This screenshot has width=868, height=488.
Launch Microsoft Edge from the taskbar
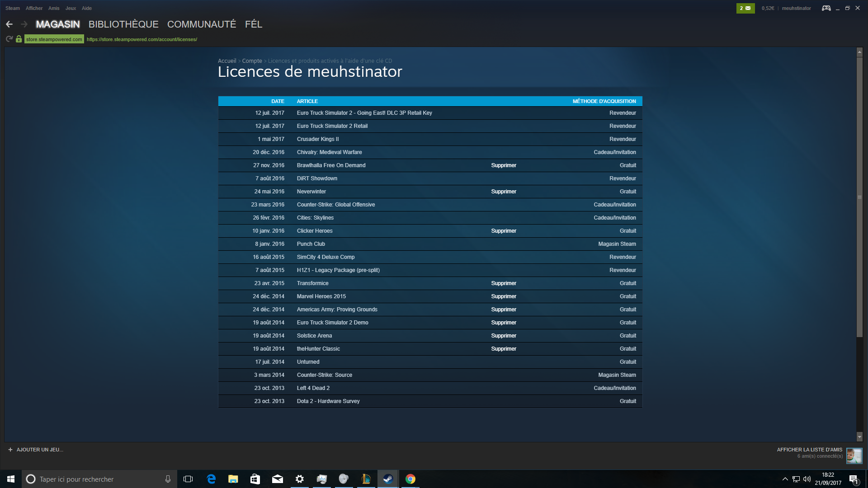click(211, 479)
